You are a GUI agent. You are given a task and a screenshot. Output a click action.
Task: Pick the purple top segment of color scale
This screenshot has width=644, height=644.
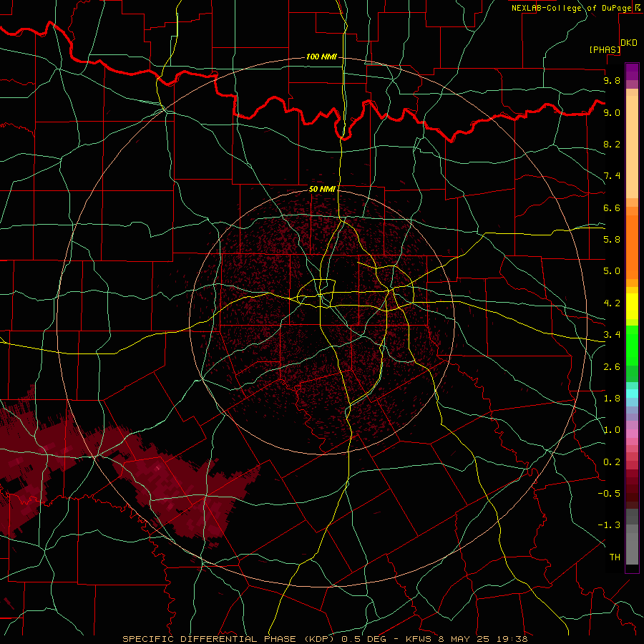point(632,72)
